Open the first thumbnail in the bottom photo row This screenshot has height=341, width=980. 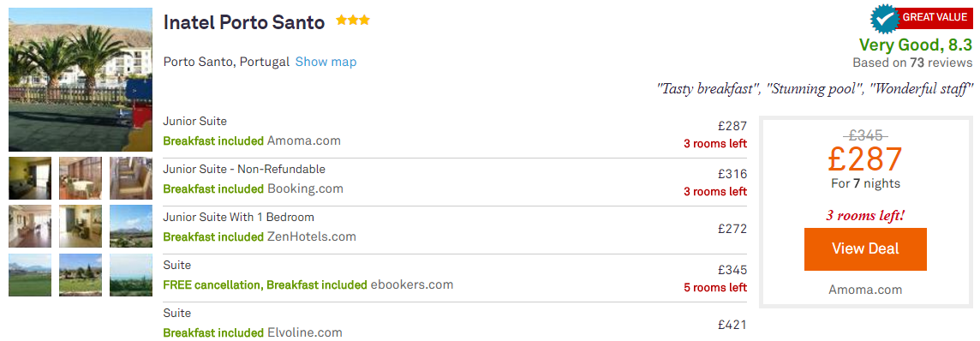30,275
